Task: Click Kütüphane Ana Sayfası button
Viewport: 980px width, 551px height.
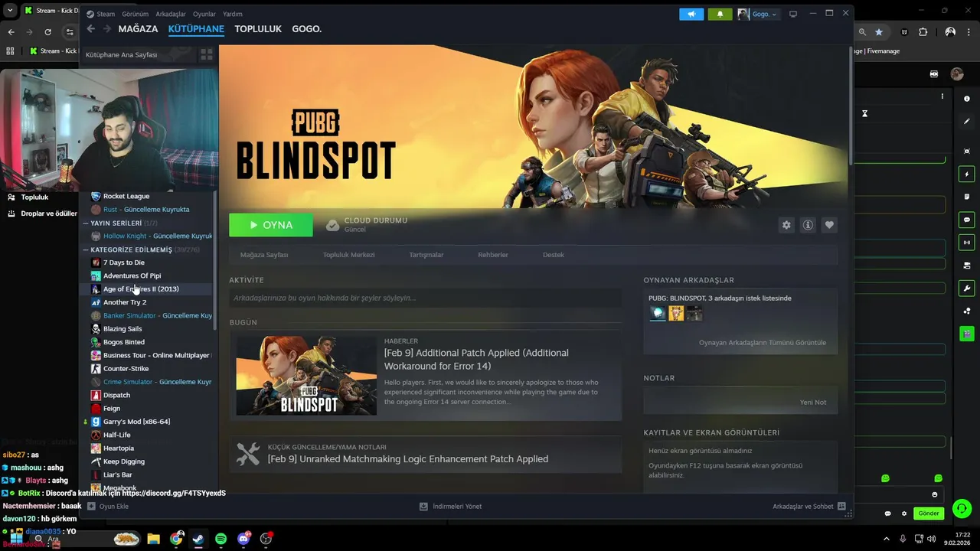Action: (x=138, y=55)
